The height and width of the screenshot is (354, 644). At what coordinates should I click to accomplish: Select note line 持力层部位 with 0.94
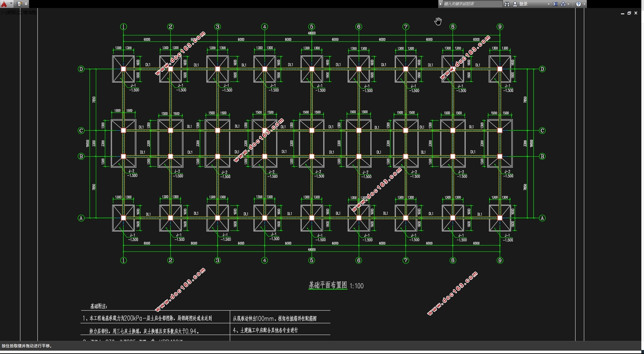coord(144,331)
